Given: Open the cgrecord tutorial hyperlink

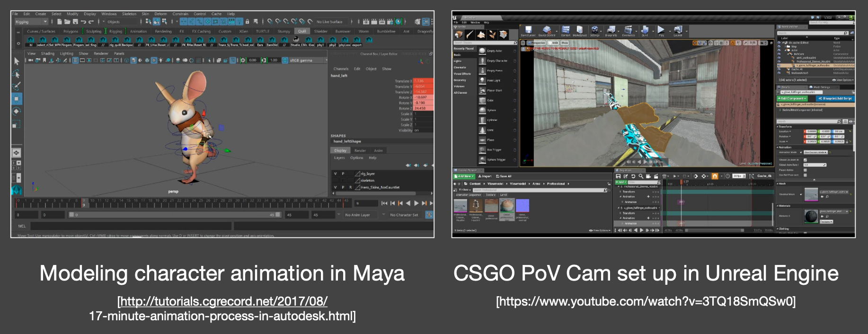Looking at the screenshot, I should (x=222, y=301).
